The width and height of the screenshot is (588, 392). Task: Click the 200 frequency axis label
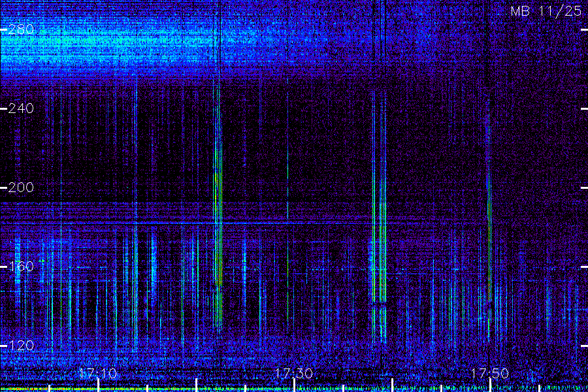coord(21,188)
